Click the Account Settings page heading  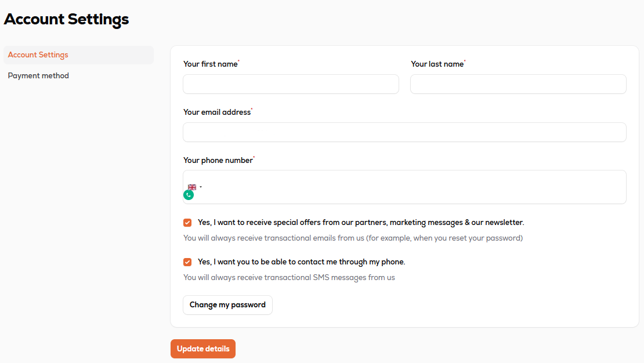tap(66, 19)
